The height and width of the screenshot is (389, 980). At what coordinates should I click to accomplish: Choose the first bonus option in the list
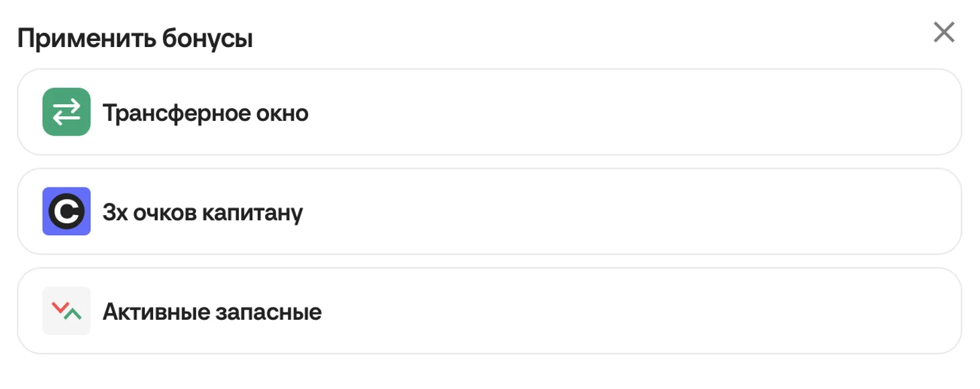(489, 112)
